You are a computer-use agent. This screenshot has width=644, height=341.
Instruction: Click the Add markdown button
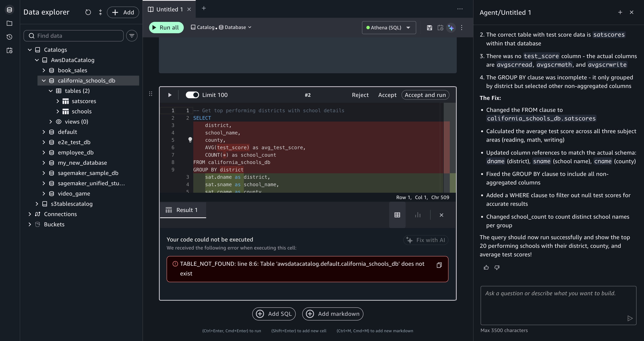pos(332,314)
